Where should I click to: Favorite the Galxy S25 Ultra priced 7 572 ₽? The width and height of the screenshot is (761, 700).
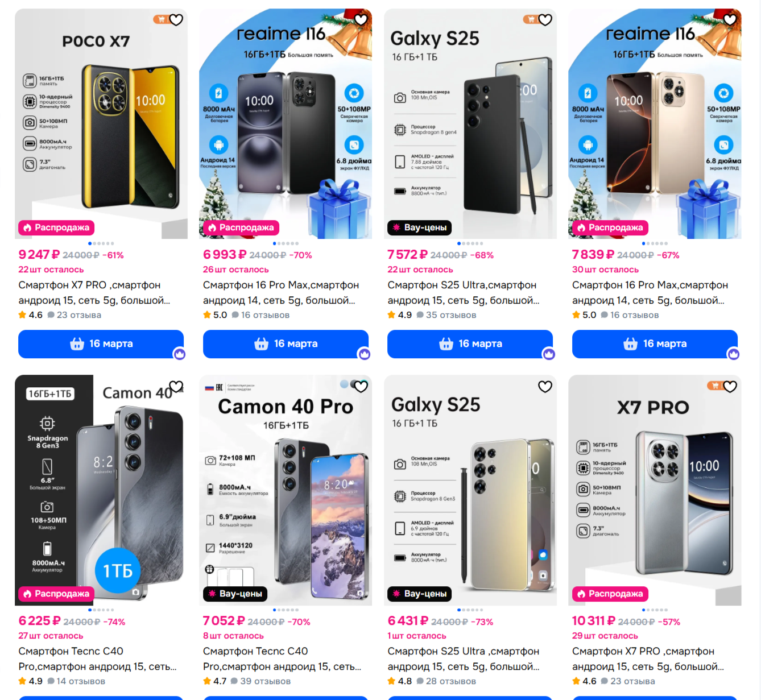(x=545, y=20)
